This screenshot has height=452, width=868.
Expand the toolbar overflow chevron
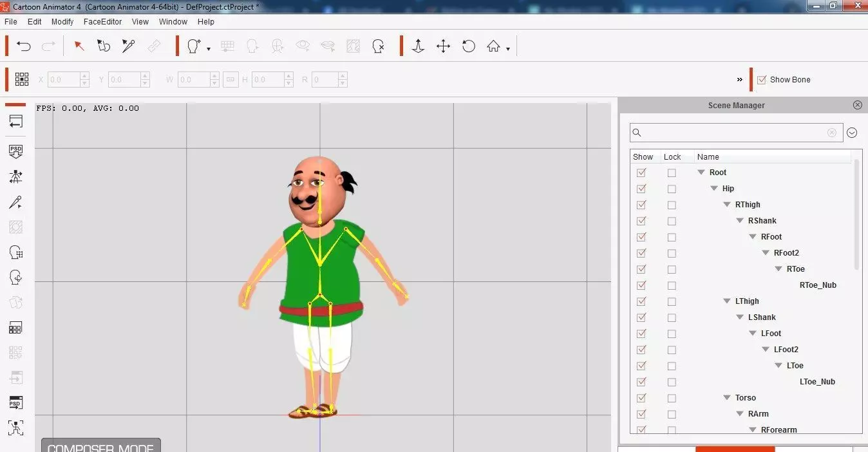[x=740, y=80]
